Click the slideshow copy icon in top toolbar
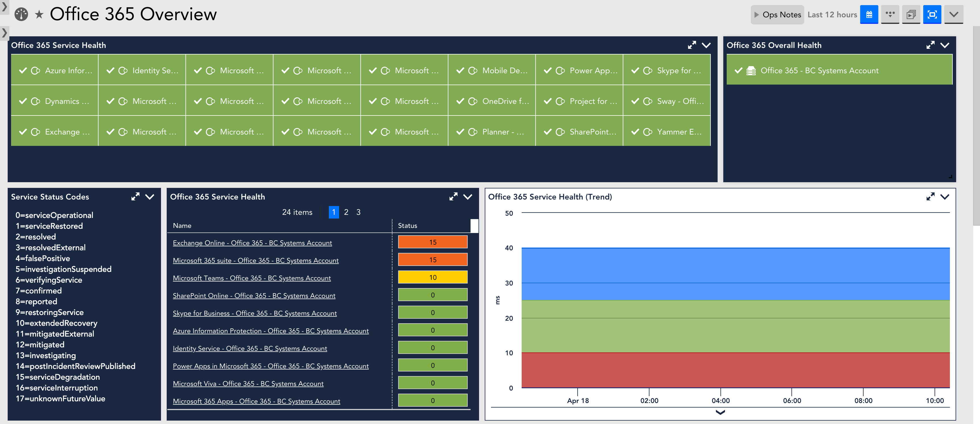Screen dimensions: 980x424 [x=911, y=14]
